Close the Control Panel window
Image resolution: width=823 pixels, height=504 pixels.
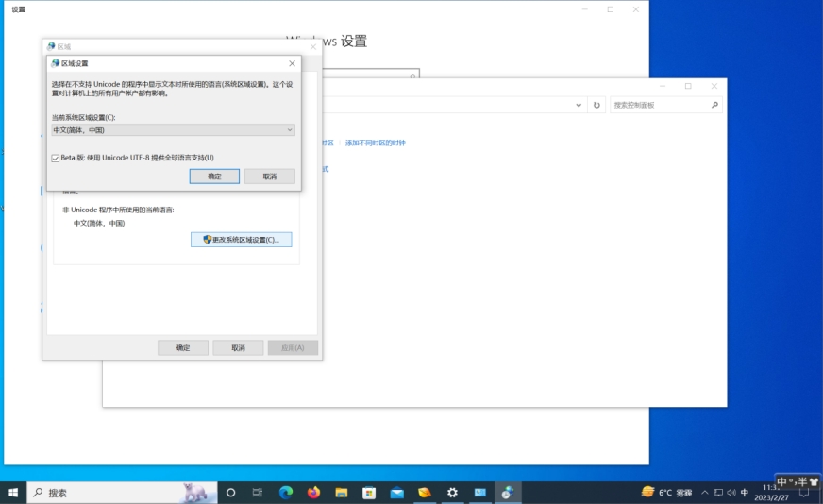point(714,86)
